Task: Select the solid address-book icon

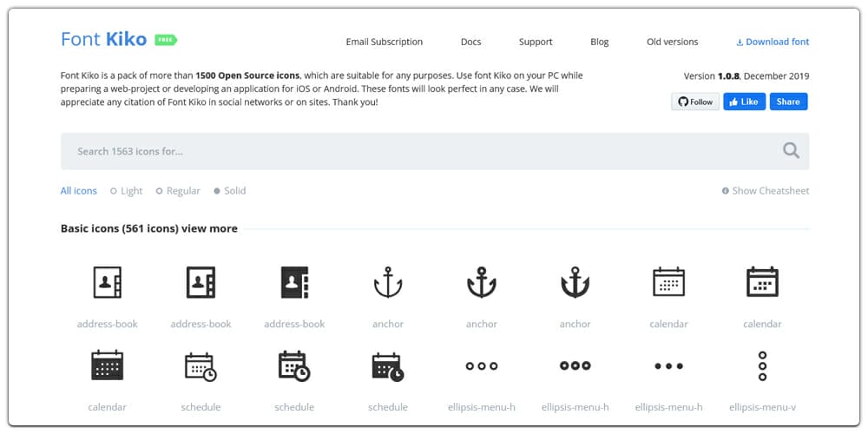Action: point(294,282)
